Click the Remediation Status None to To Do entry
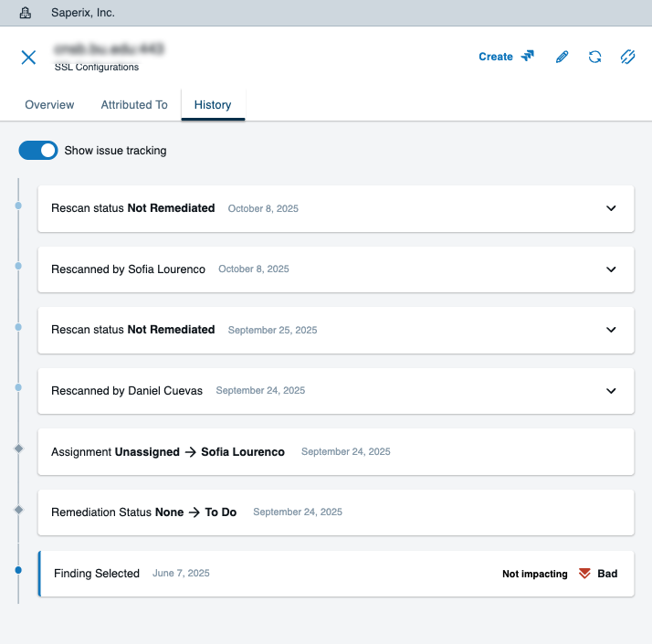 click(x=335, y=512)
